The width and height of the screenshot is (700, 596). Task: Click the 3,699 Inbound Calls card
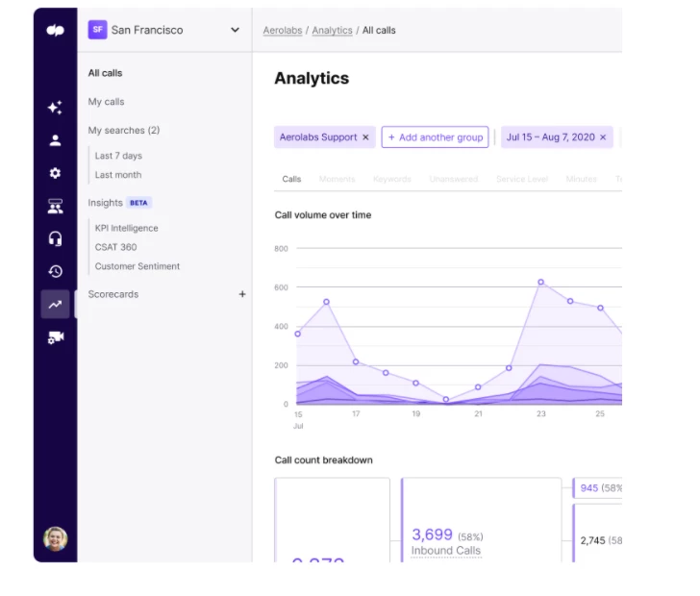click(481, 520)
